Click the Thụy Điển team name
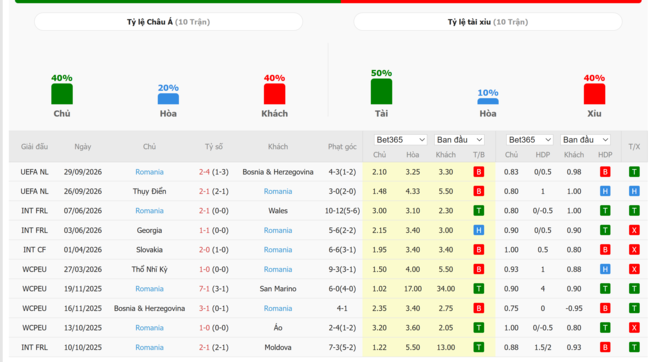Screen dimensions: 650x362 [149, 191]
